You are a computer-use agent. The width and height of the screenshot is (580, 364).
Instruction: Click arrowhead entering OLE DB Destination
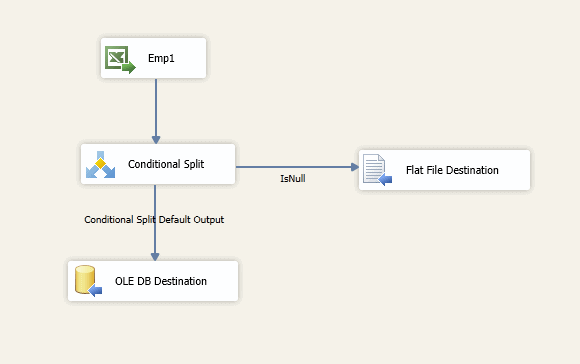click(x=155, y=257)
